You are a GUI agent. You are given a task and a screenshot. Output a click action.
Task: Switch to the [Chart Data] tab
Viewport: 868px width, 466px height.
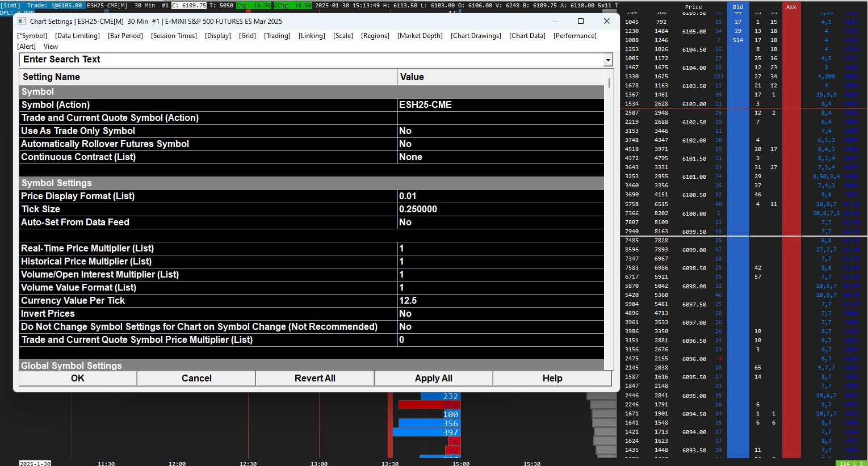tap(527, 36)
